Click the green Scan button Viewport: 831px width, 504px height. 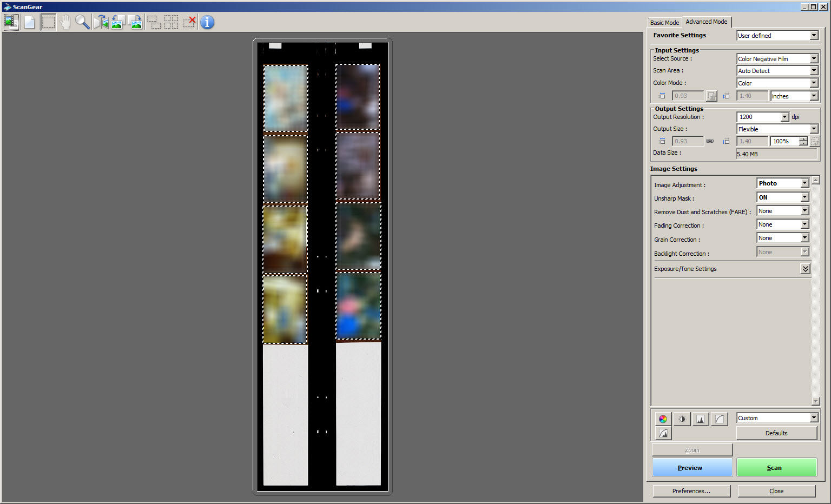[776, 467]
